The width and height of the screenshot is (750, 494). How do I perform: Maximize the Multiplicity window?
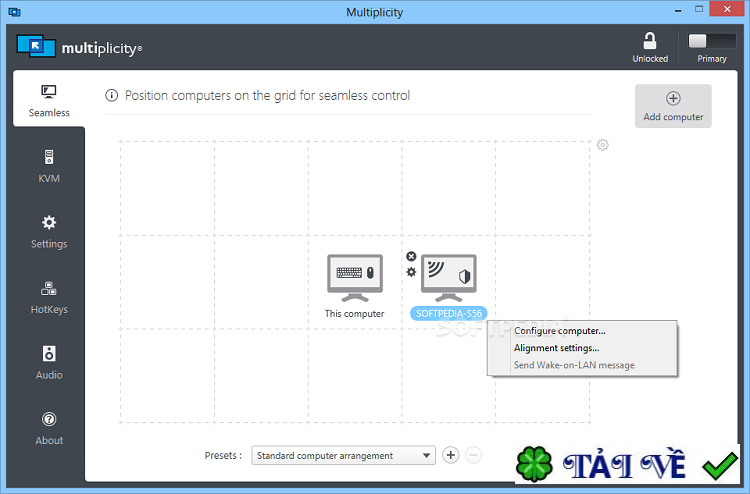pyautogui.click(x=699, y=9)
